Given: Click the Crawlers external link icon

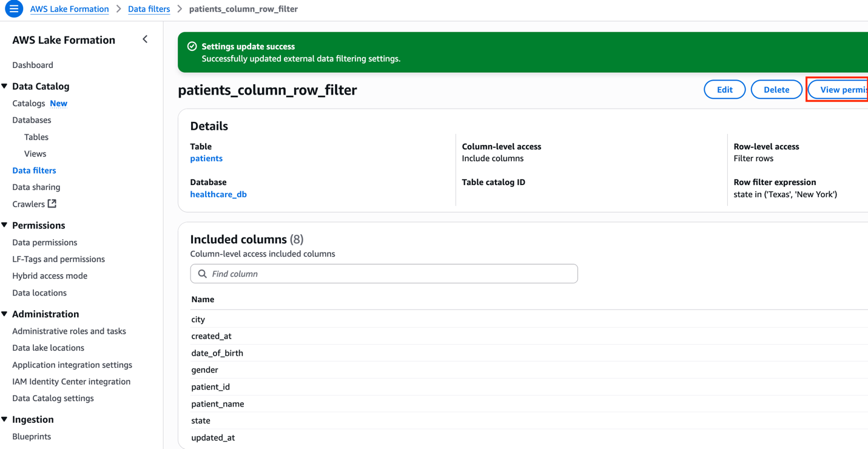Looking at the screenshot, I should (52, 204).
